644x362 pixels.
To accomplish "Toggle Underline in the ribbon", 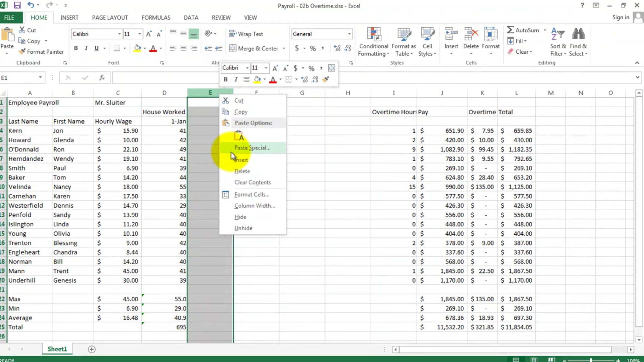I will (x=97, y=48).
